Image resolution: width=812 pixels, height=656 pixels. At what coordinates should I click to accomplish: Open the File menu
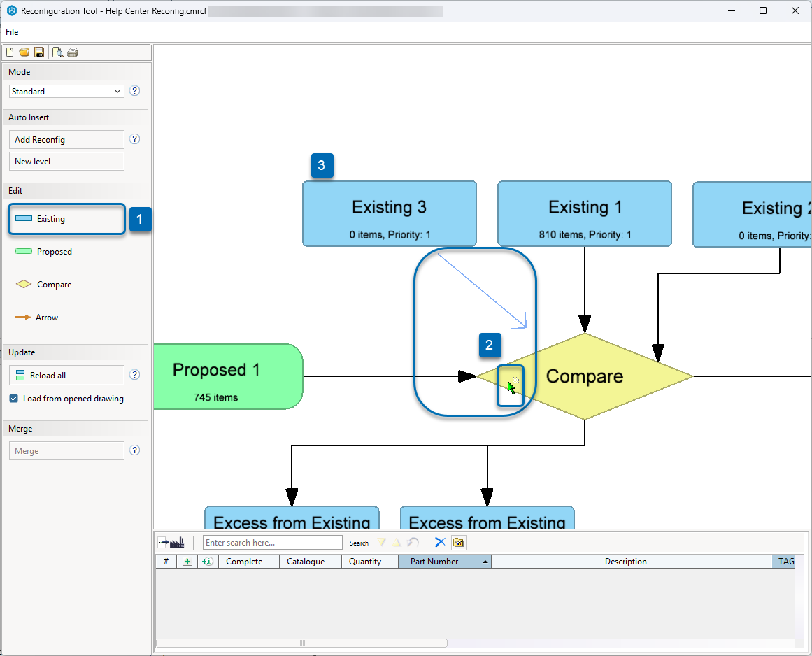click(12, 32)
